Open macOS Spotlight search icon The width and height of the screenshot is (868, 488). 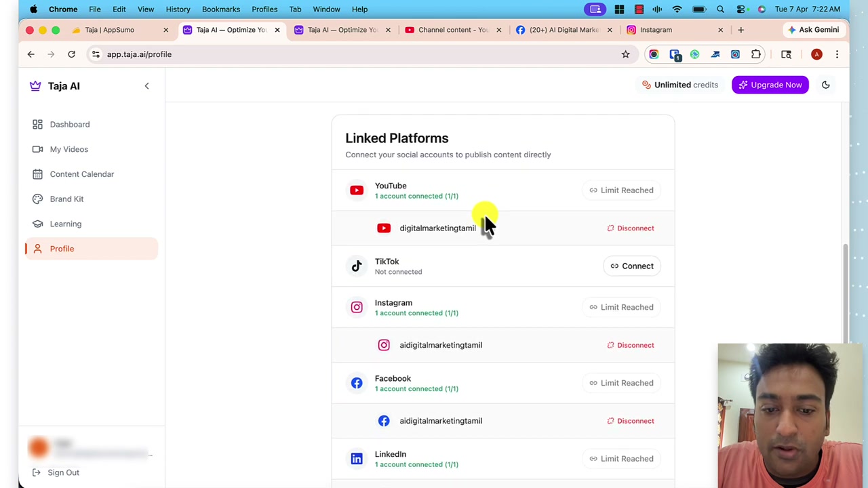point(720,9)
